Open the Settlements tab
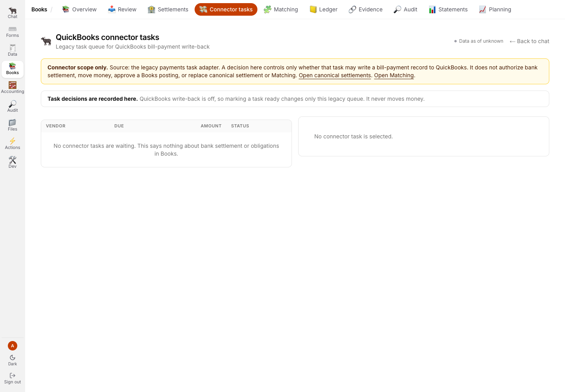 click(168, 9)
